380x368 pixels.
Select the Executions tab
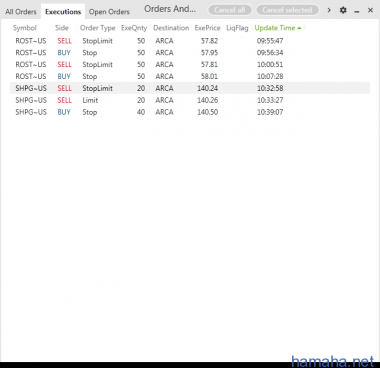[x=63, y=12]
